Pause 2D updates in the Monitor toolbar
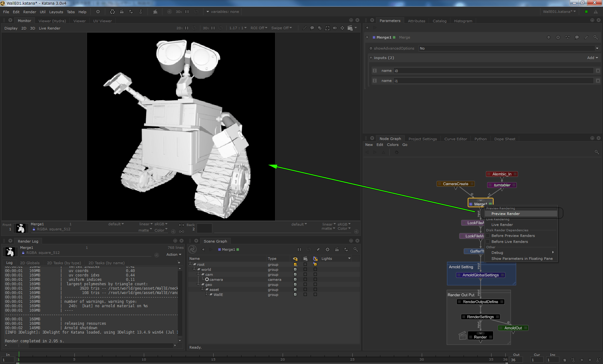 coord(187,28)
